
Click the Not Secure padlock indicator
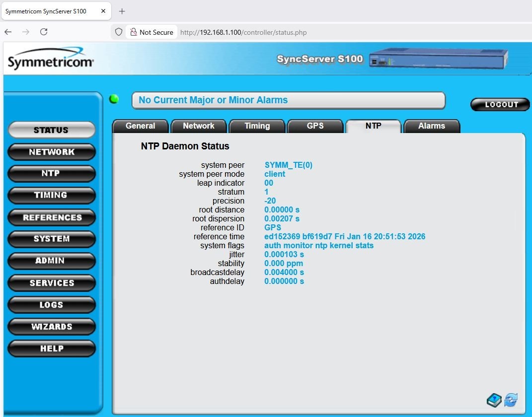152,32
